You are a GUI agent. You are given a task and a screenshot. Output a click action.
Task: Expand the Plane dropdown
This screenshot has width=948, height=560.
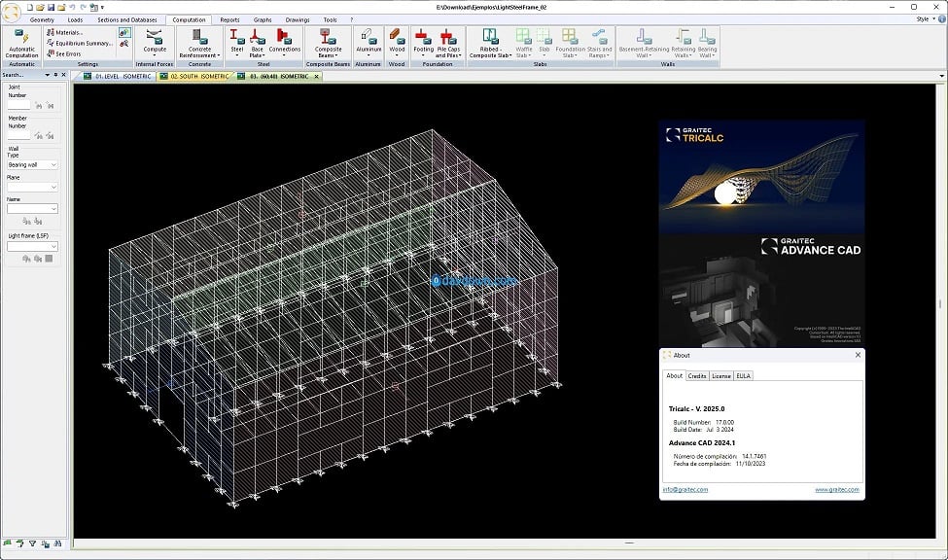click(53, 187)
